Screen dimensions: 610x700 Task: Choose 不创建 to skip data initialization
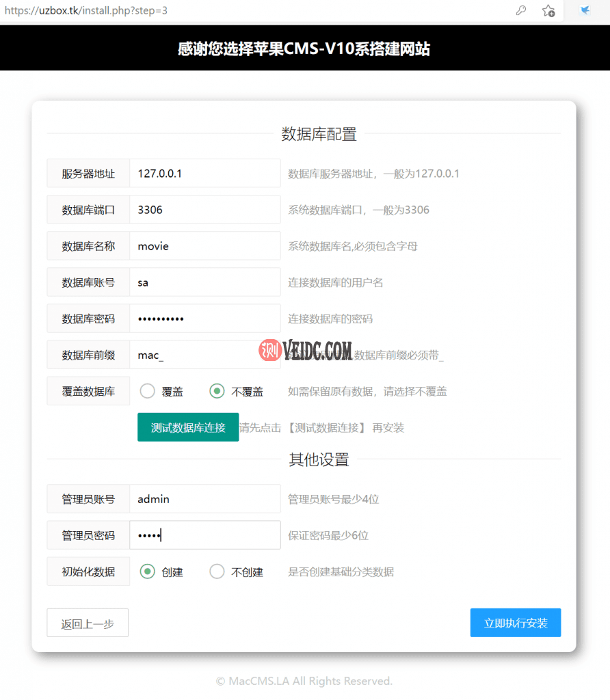[215, 571]
